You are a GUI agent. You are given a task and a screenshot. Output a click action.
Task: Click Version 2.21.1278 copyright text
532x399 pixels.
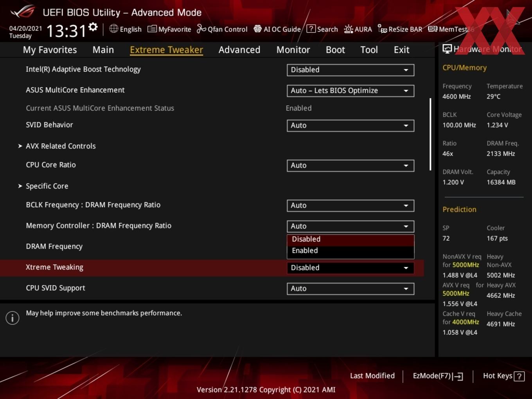[x=266, y=390]
